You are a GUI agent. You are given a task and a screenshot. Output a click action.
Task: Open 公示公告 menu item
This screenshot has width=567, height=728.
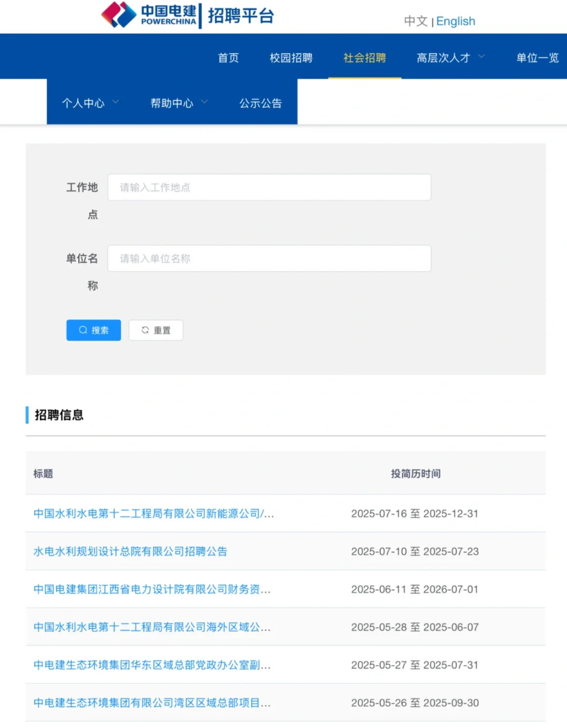(261, 103)
